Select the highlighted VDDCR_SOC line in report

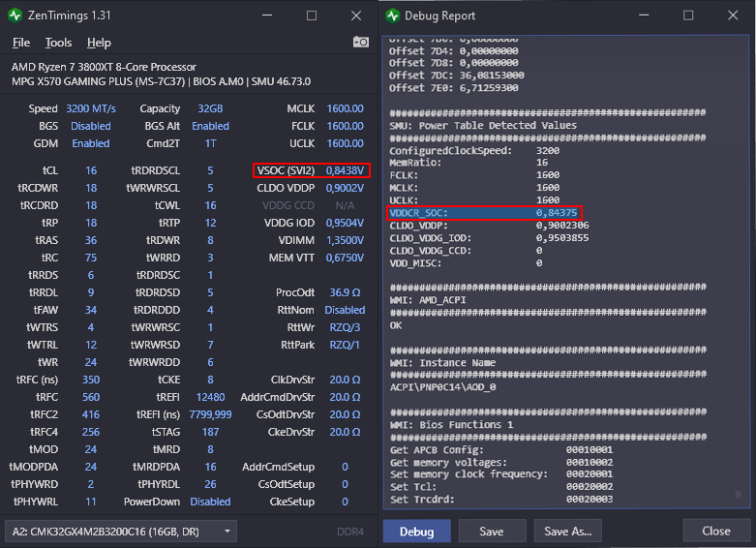(484, 213)
